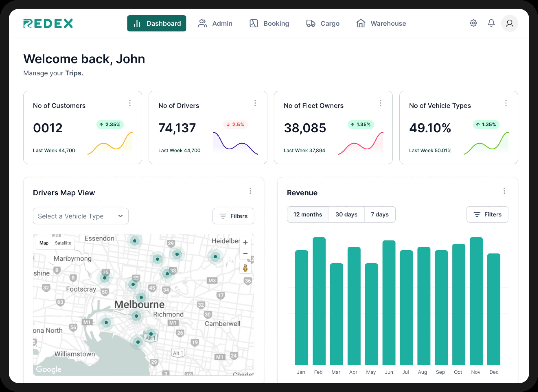
Task: Go to the Cargo tab
Action: [323, 23]
